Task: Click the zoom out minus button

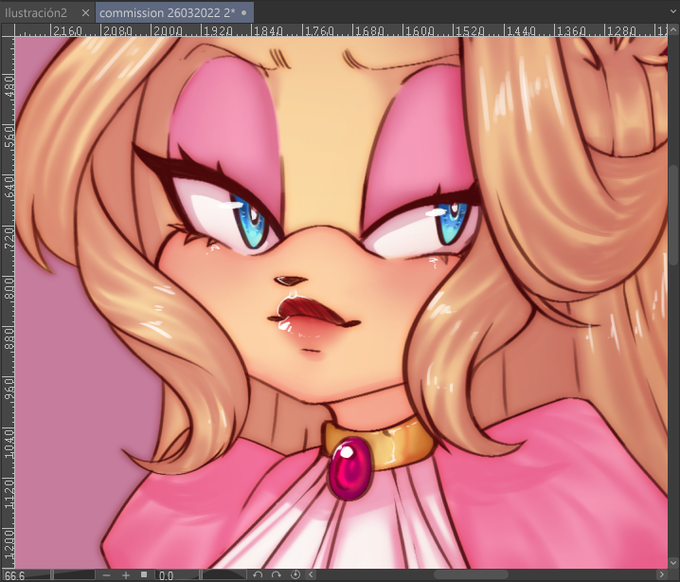Action: click(x=107, y=575)
